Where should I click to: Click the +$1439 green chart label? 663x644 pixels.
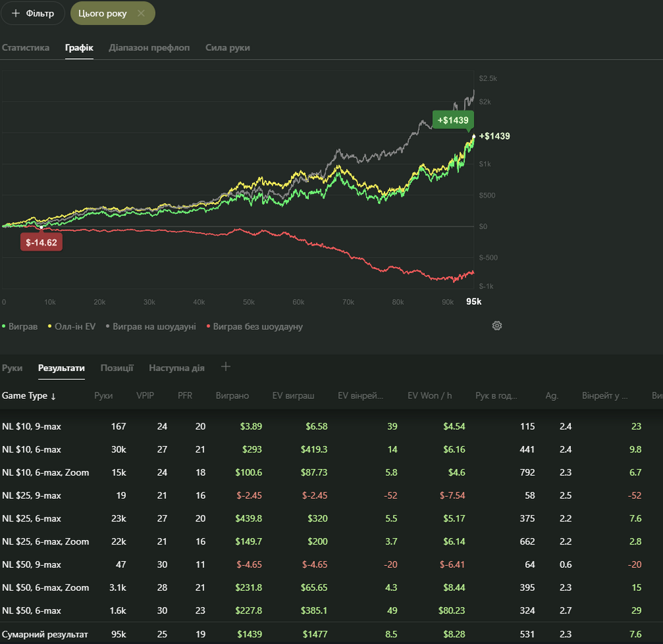click(x=453, y=120)
